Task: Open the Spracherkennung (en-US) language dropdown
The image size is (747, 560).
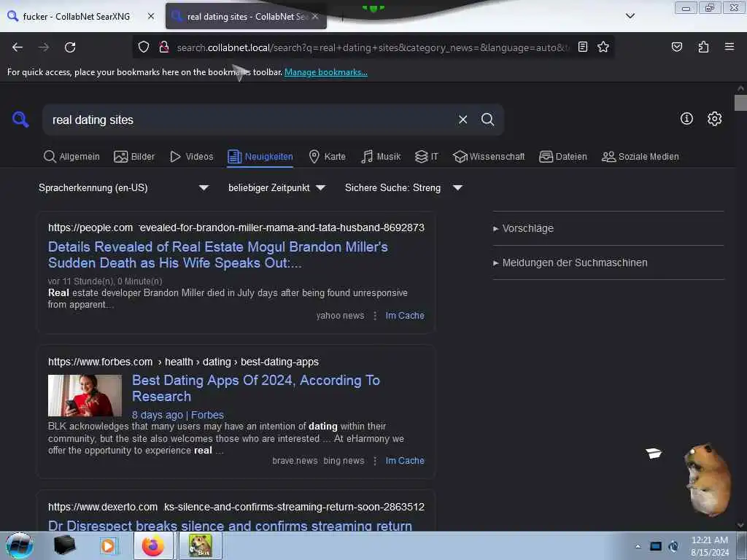Action: coord(123,187)
